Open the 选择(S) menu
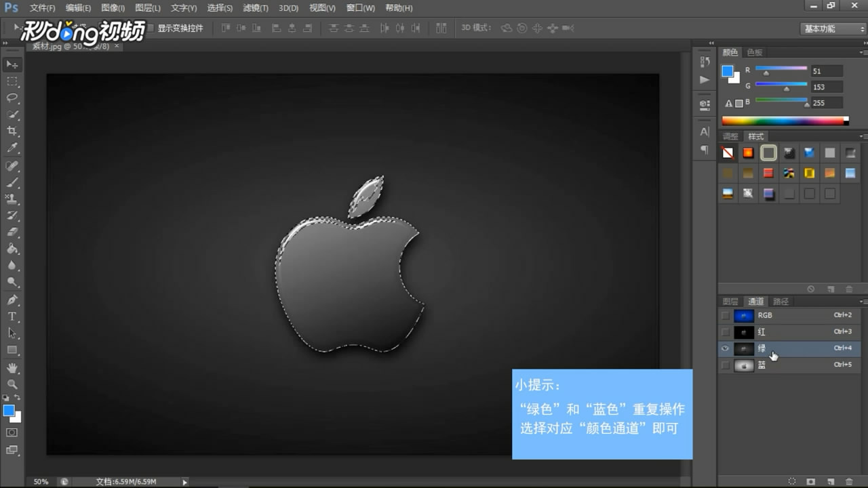This screenshot has height=488, width=868. point(220,8)
